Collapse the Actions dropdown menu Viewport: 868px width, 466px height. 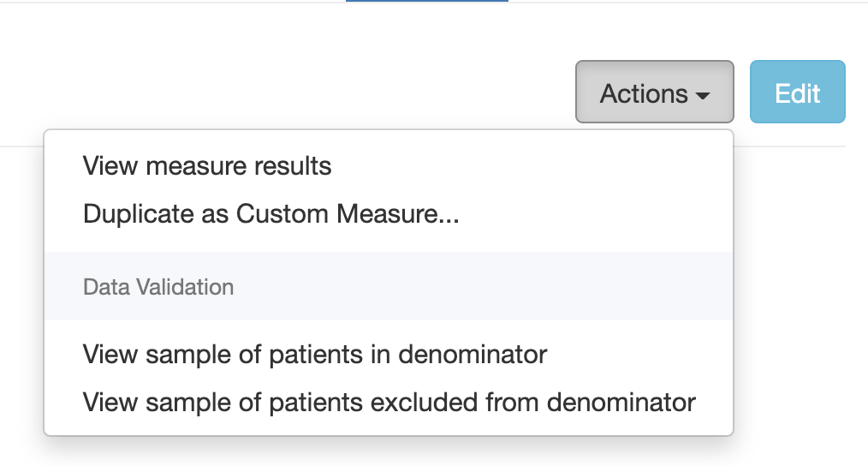654,93
